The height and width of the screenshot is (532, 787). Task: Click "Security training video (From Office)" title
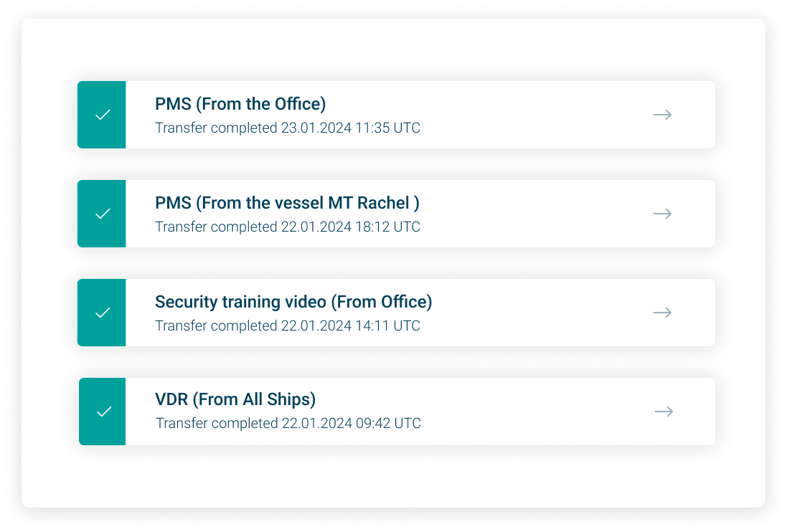[293, 302]
